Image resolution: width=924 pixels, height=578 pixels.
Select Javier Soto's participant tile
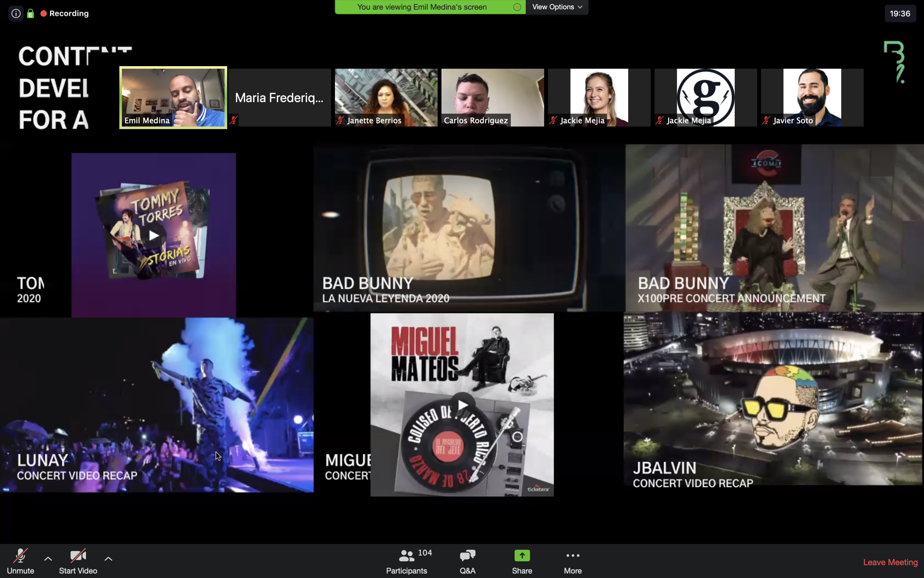coord(812,97)
